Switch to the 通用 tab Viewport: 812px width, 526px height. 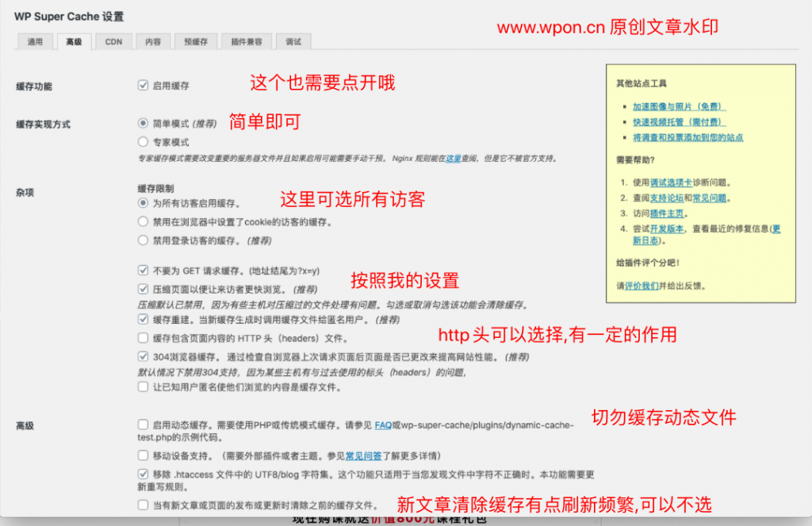[x=35, y=42]
